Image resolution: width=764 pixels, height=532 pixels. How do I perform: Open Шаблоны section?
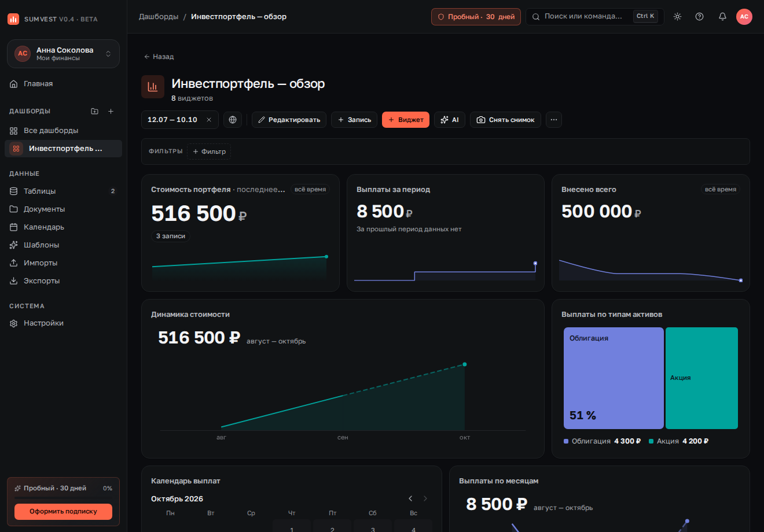pyautogui.click(x=64, y=245)
